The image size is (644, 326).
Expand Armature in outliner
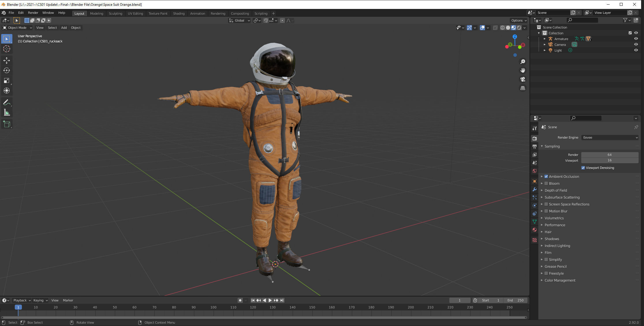(545, 39)
